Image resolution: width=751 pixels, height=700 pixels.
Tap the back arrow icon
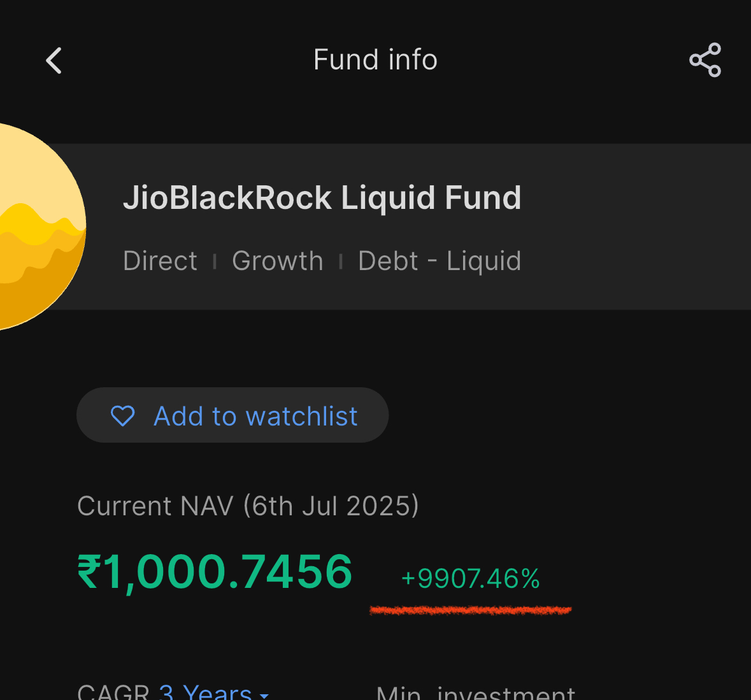point(54,61)
